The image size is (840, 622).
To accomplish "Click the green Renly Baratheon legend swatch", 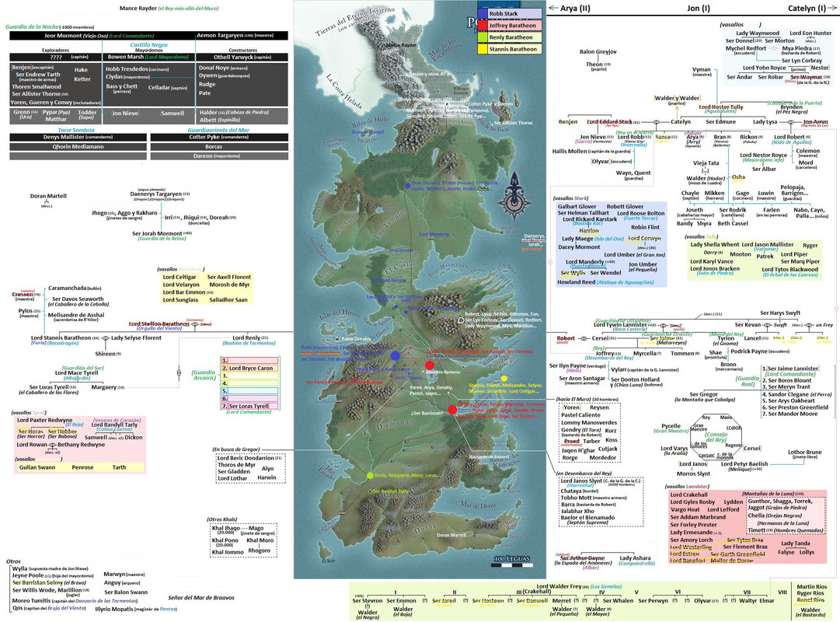I will click(x=483, y=37).
